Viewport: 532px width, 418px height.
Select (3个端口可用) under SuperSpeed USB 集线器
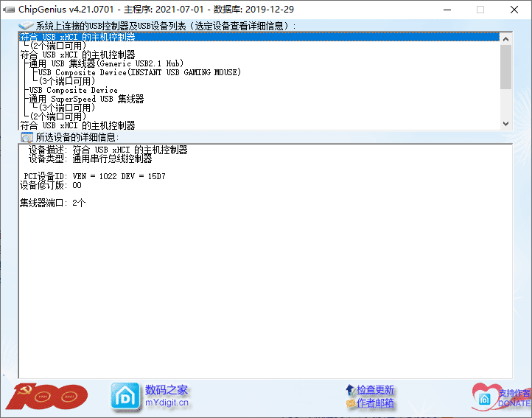66,108
